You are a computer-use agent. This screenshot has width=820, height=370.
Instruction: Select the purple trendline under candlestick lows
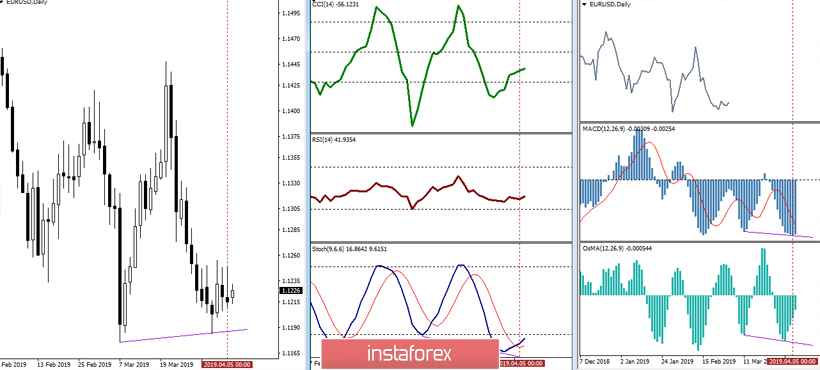pyautogui.click(x=183, y=336)
